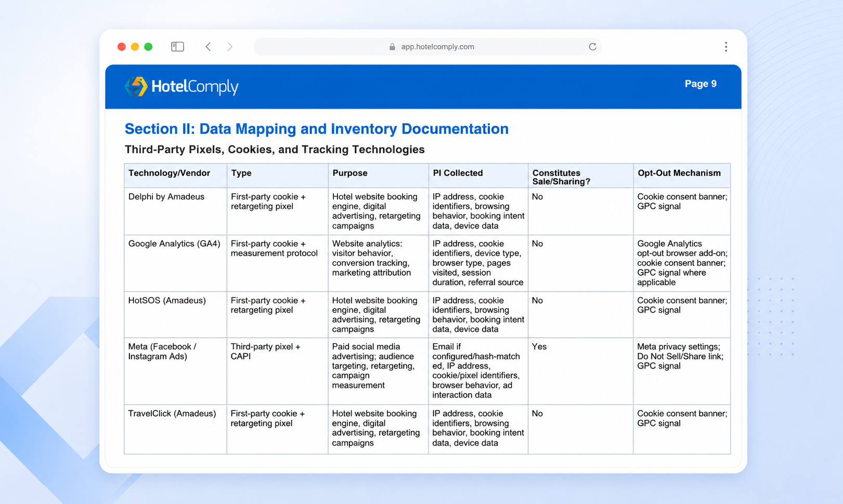Click the HotelComply logo
Viewport: 843px width, 504px height.
(x=181, y=86)
